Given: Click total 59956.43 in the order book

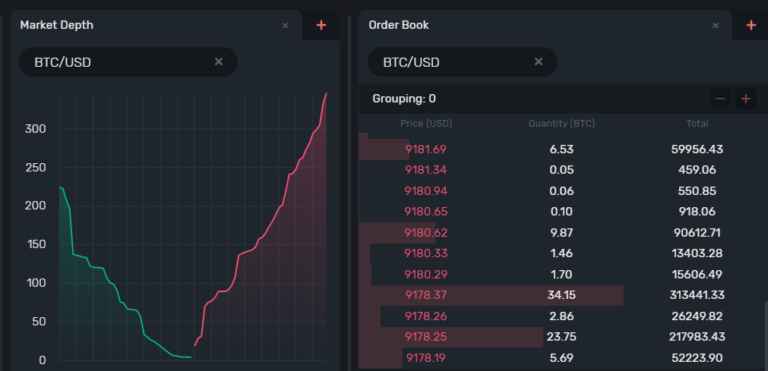Looking at the screenshot, I should pos(697,149).
